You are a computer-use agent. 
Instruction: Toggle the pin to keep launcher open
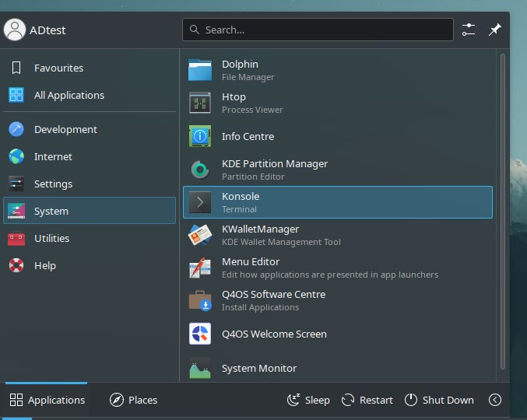(x=495, y=30)
